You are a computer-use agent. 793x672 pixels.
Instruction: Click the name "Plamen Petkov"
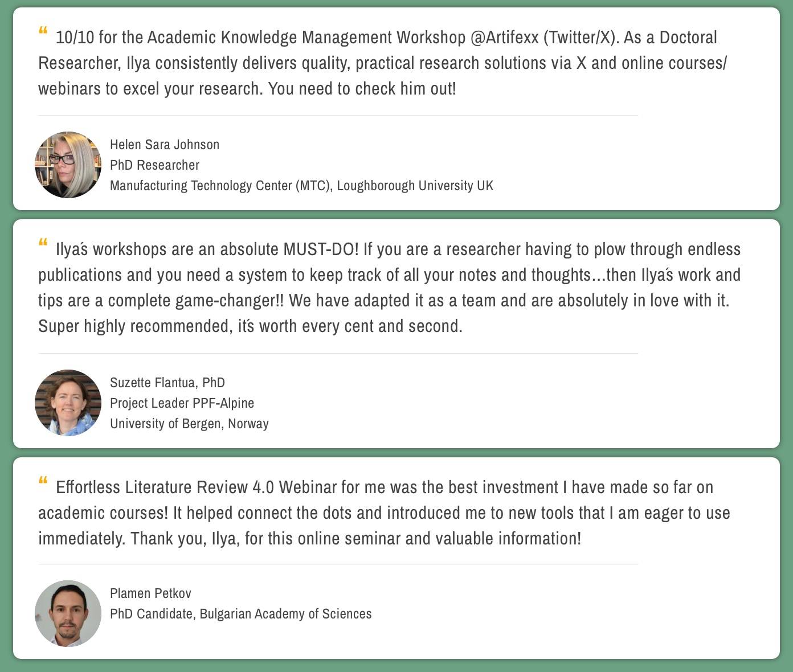[x=150, y=593]
